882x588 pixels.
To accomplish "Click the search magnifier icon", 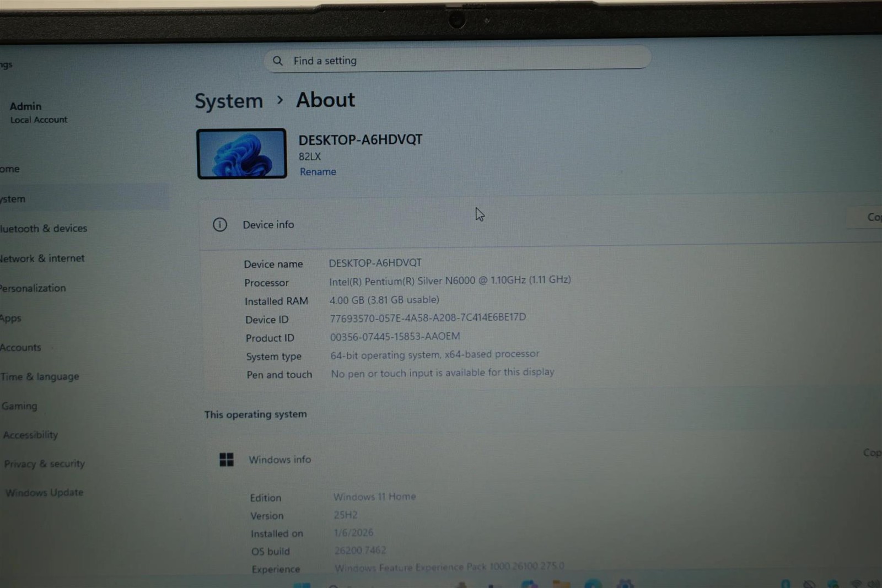I will 278,61.
